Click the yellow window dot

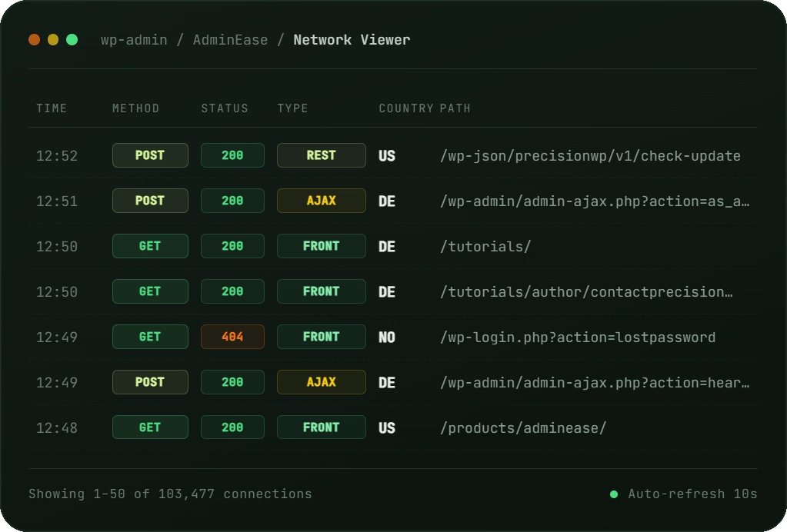[53, 40]
